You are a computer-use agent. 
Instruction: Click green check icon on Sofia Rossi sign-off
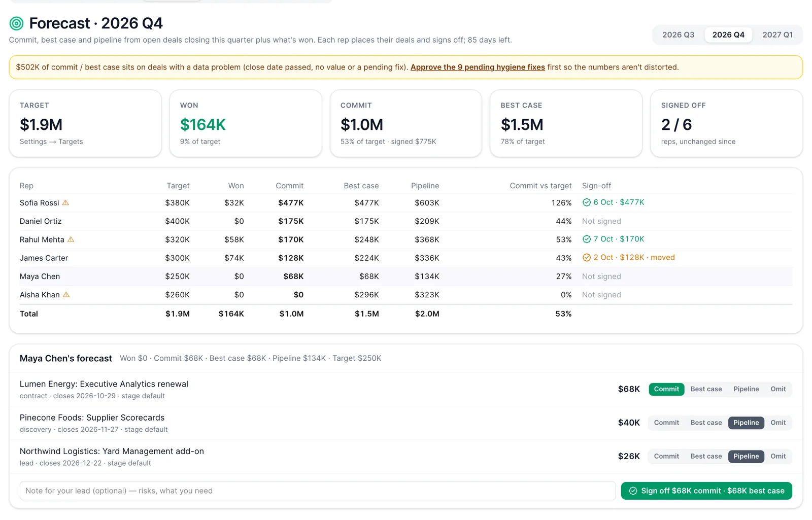click(x=587, y=202)
